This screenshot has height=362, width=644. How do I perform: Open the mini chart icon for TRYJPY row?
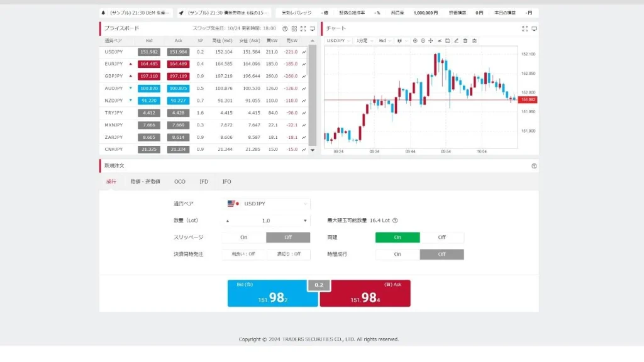pyautogui.click(x=304, y=113)
